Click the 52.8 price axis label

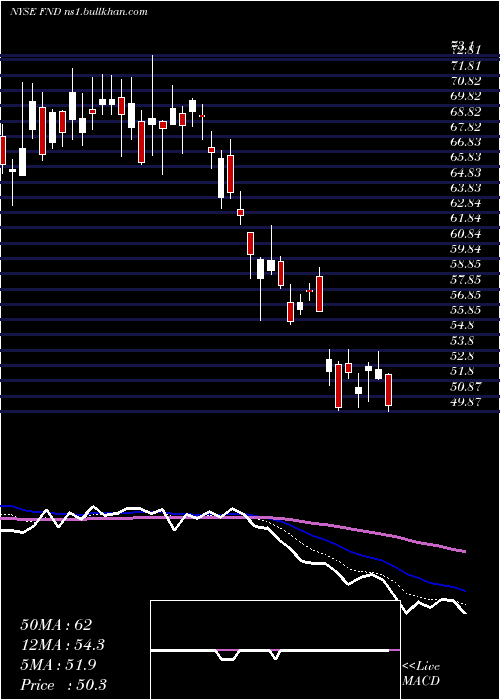tap(462, 356)
